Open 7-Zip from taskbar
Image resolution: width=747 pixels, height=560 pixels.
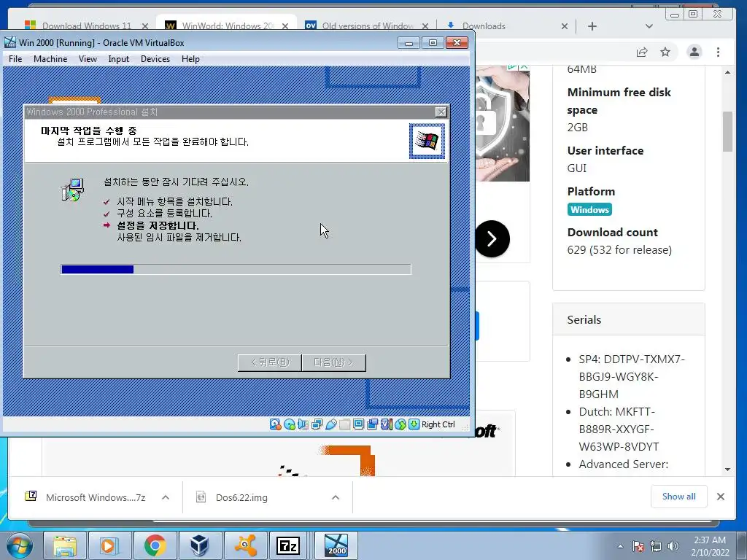tap(289, 545)
